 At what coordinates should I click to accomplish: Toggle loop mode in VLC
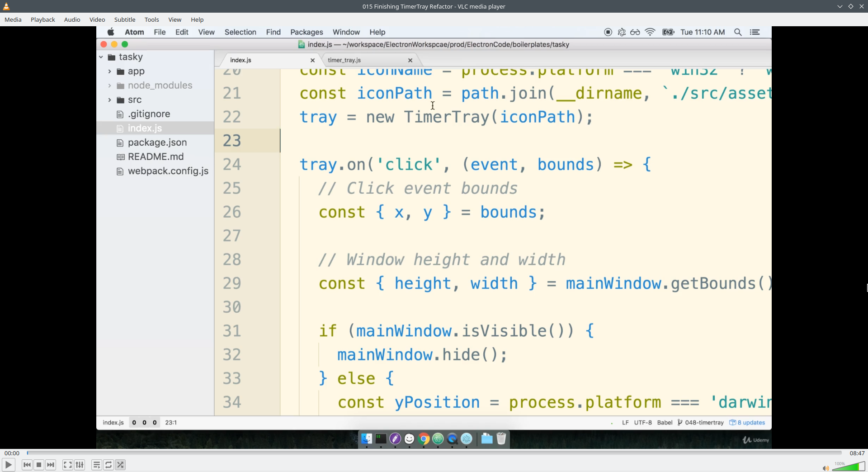click(x=108, y=465)
